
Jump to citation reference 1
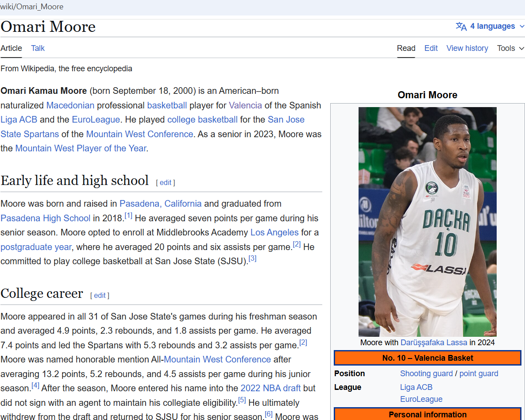pyautogui.click(x=128, y=216)
